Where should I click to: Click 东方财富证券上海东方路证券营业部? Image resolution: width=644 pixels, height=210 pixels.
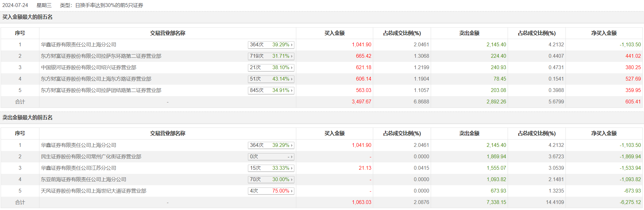(x=96, y=79)
